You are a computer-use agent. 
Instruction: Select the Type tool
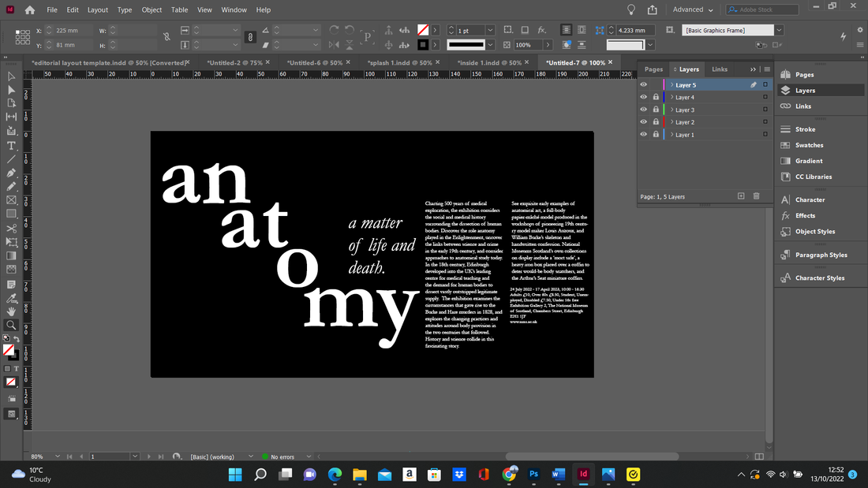[x=11, y=146]
